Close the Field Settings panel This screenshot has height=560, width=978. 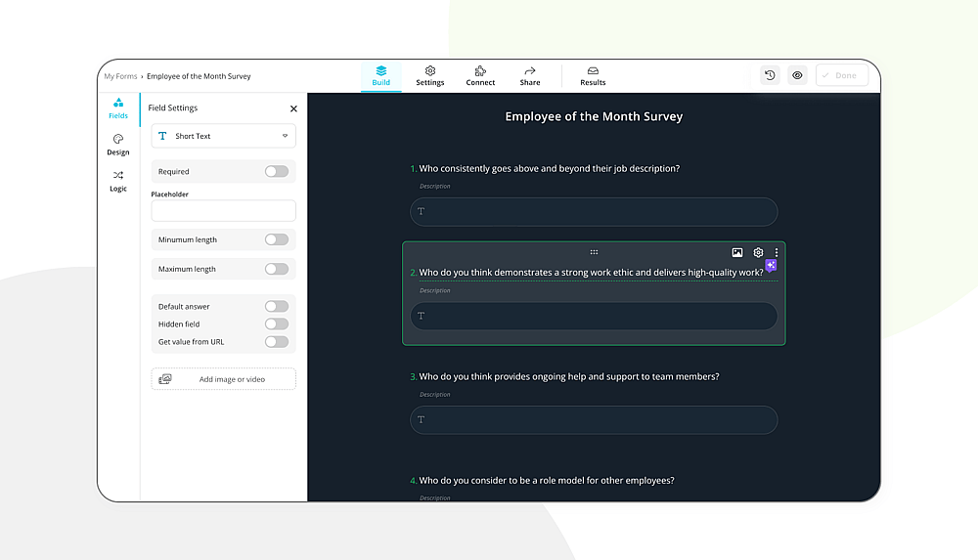(x=293, y=108)
